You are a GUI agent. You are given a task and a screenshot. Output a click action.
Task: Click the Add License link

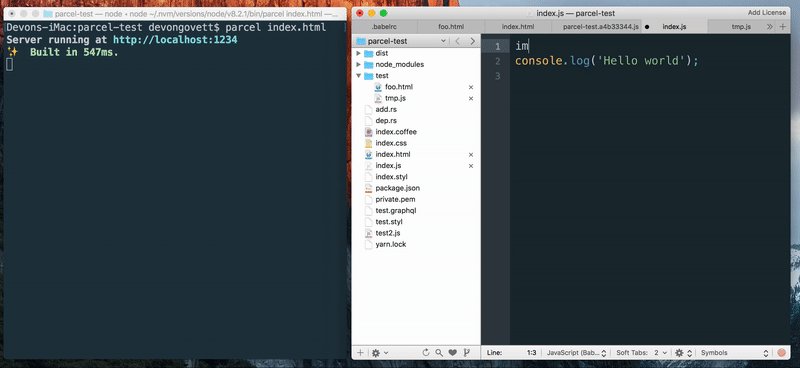click(x=766, y=13)
